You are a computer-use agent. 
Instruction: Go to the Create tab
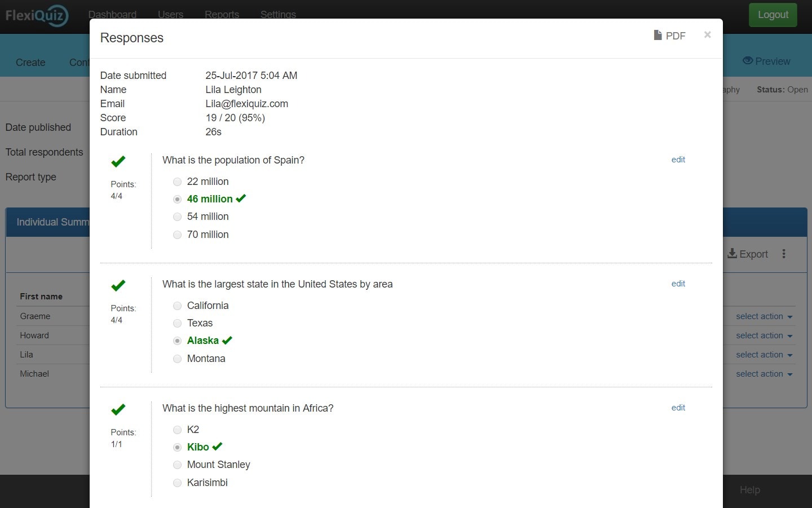click(30, 63)
